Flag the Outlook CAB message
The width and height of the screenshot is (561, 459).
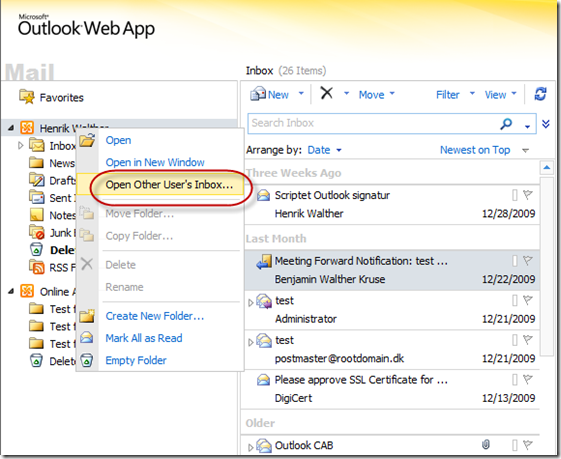tap(528, 445)
